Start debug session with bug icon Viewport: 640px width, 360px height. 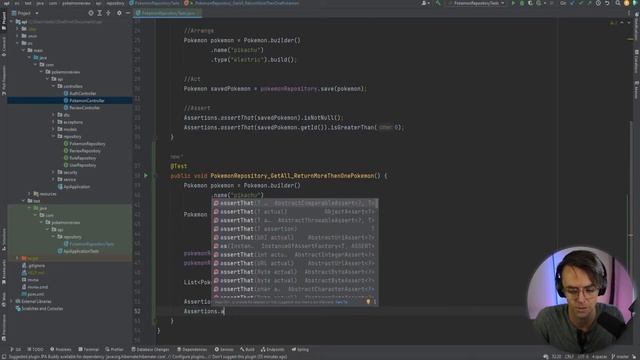[x=522, y=3]
